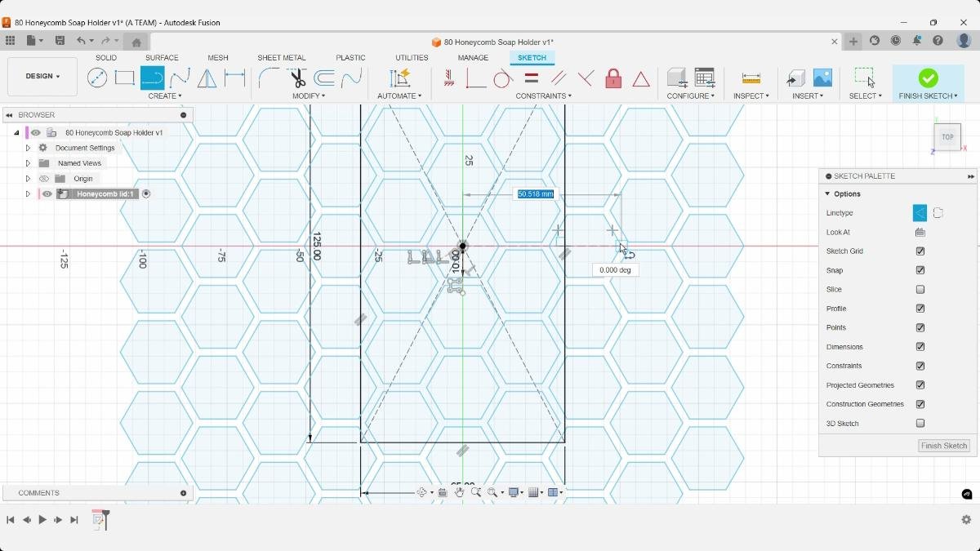Image resolution: width=980 pixels, height=551 pixels.
Task: Click the Measure ruler icon
Action: pyautogui.click(x=751, y=78)
